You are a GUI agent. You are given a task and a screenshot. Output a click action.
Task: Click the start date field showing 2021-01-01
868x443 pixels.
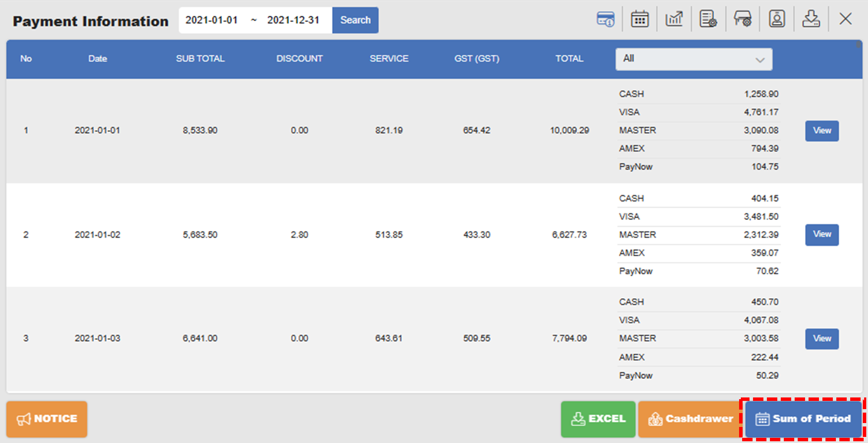[212, 20]
